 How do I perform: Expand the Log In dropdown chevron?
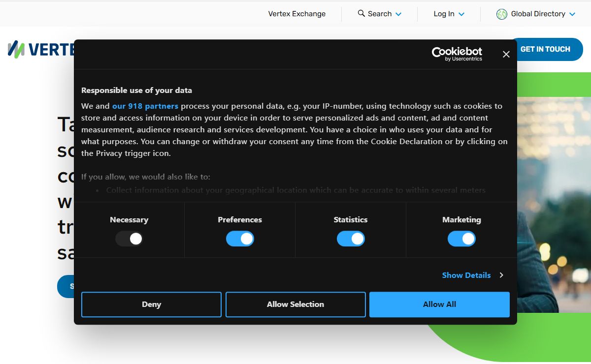pyautogui.click(x=461, y=14)
